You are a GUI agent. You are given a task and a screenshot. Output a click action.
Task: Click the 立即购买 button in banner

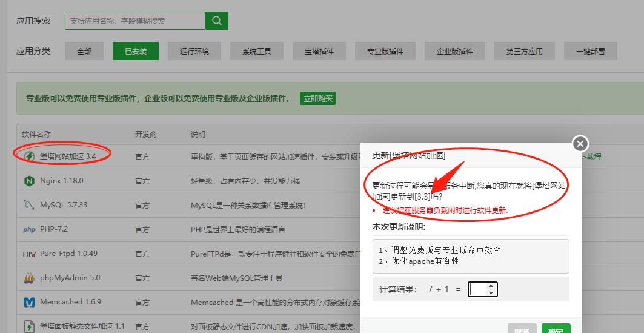point(318,98)
